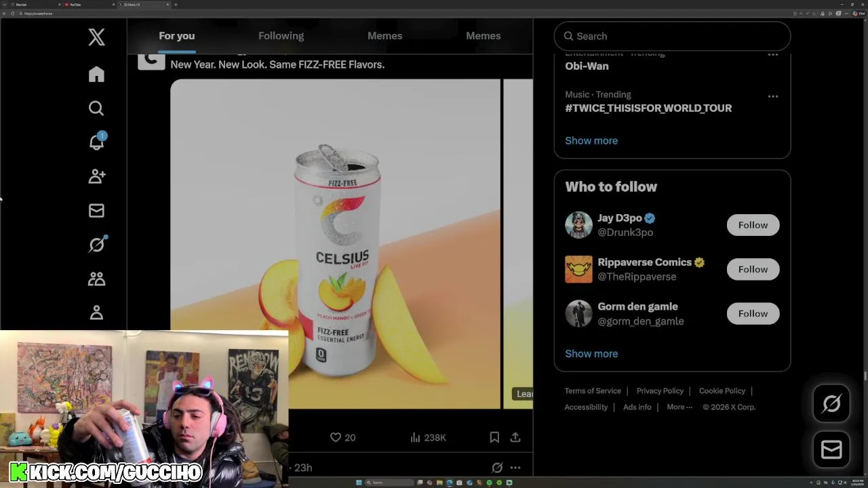Open Accessibility footer link
This screenshot has height=488, width=868.
(586, 407)
